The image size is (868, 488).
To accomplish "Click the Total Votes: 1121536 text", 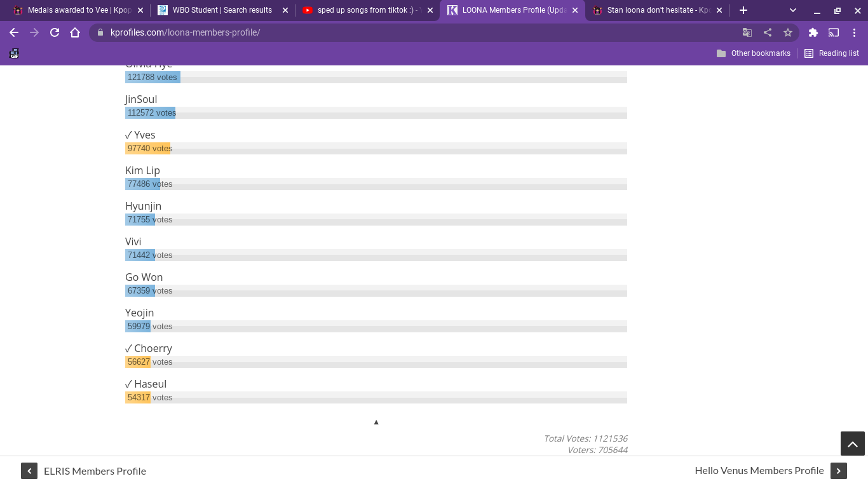I will tap(585, 438).
